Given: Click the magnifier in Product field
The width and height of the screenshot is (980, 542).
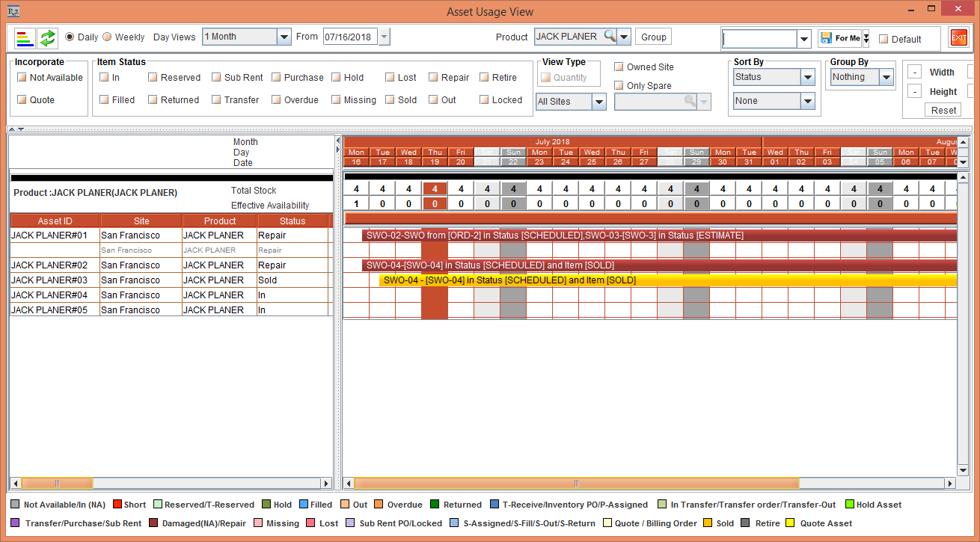Looking at the screenshot, I should tap(610, 37).
